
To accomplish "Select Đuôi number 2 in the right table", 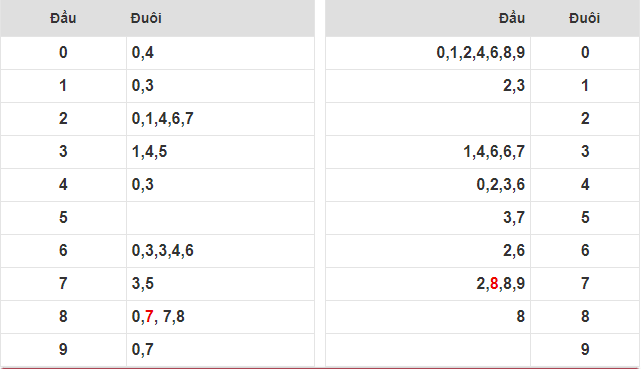I will 585,119.
